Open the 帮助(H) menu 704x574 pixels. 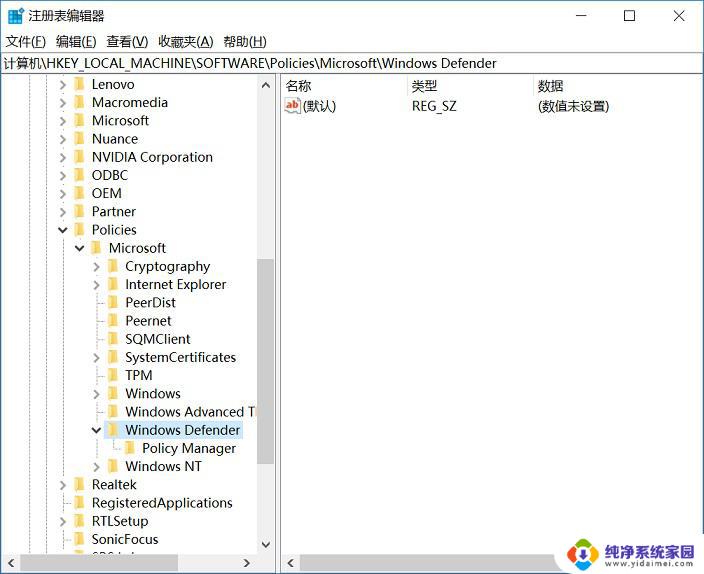tap(245, 42)
